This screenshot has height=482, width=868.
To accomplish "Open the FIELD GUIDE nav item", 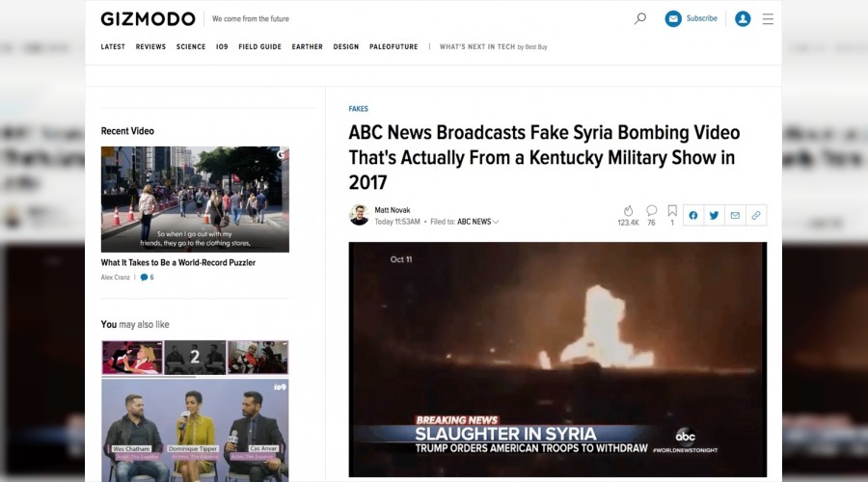I will tap(259, 47).
